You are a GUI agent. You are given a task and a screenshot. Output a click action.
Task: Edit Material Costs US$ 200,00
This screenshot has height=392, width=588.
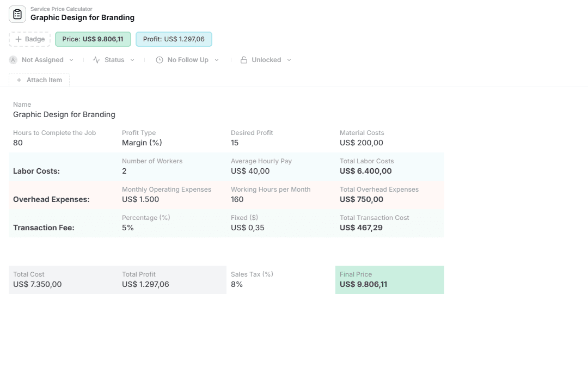click(362, 143)
